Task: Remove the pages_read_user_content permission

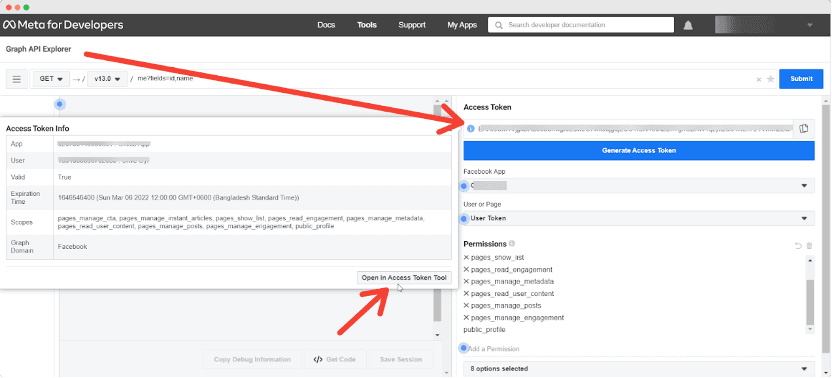Action: (x=466, y=294)
